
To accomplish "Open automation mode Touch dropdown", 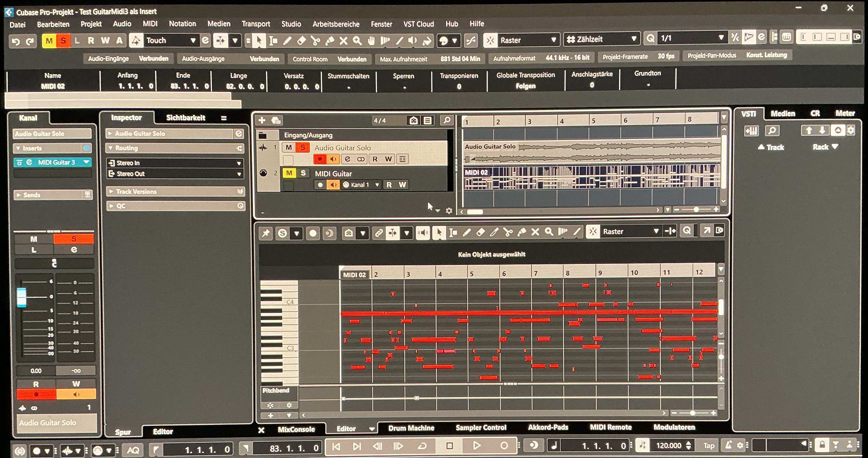I will [171, 40].
